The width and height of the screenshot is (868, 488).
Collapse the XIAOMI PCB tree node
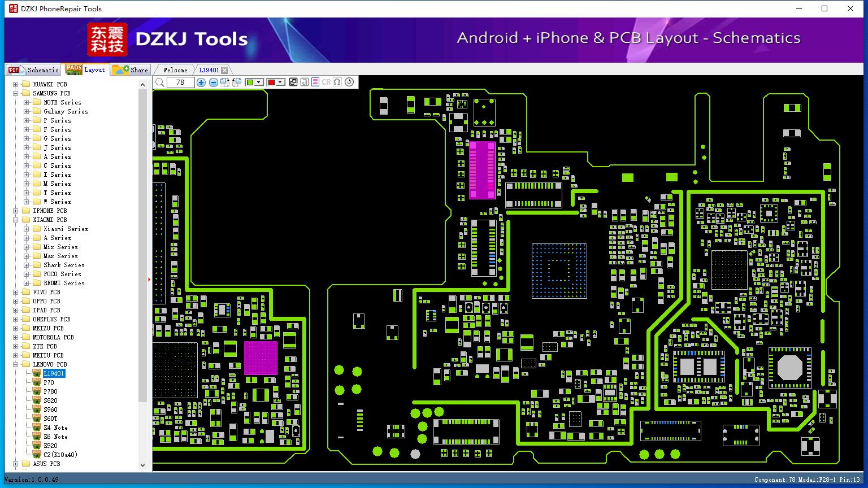[x=16, y=220]
